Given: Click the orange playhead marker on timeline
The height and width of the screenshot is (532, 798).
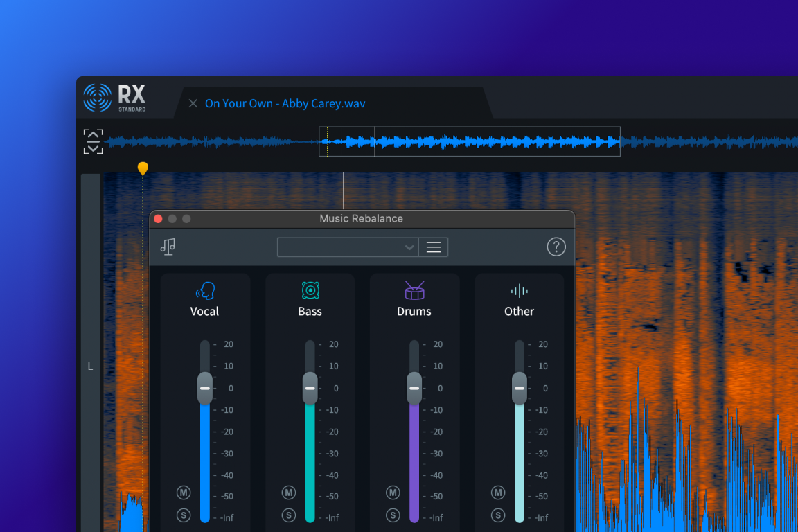Looking at the screenshot, I should tap(143, 168).
